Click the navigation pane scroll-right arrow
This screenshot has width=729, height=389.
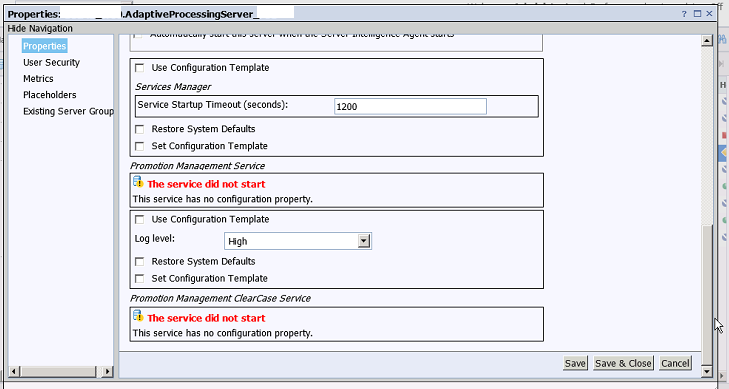click(x=107, y=371)
